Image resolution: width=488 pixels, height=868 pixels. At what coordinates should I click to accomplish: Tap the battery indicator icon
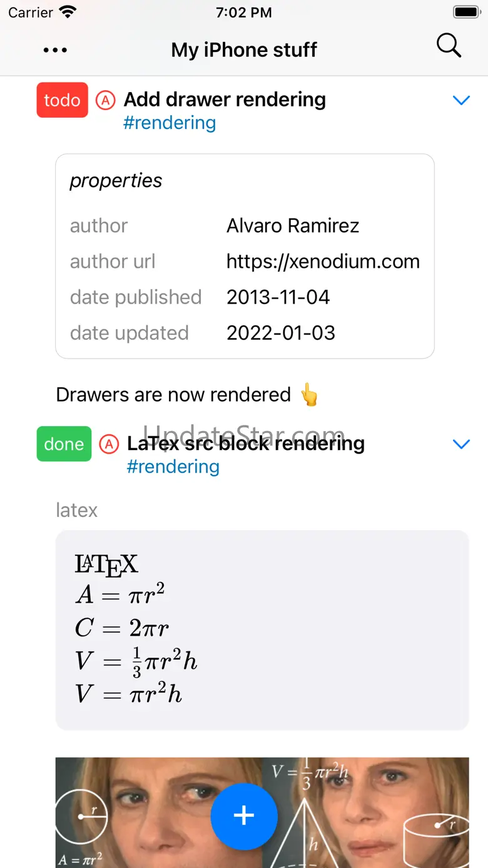pos(466,13)
